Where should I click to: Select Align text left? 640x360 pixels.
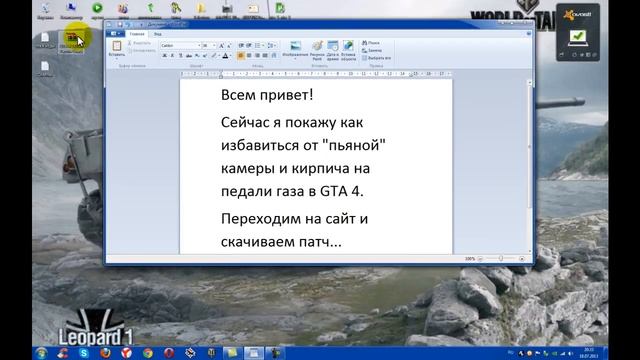[x=241, y=56]
